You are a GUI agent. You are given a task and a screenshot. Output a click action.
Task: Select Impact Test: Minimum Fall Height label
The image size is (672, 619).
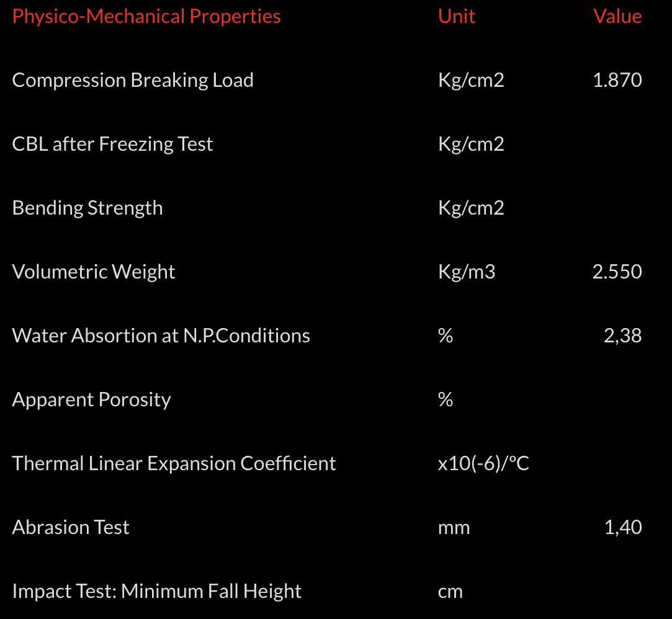(157, 591)
